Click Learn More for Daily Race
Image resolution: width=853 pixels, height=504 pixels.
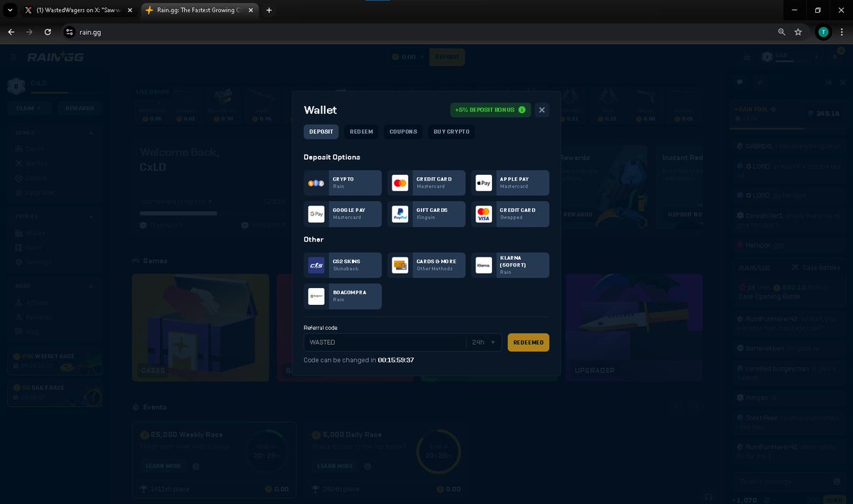336,466
